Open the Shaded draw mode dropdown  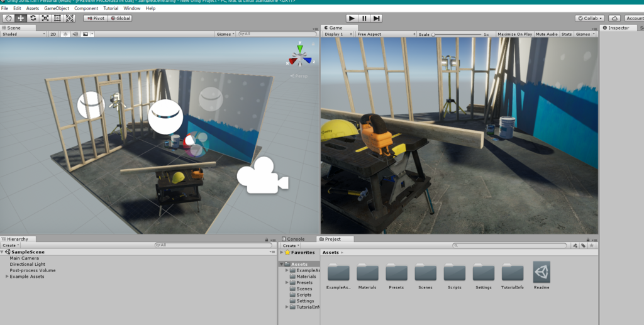point(23,34)
